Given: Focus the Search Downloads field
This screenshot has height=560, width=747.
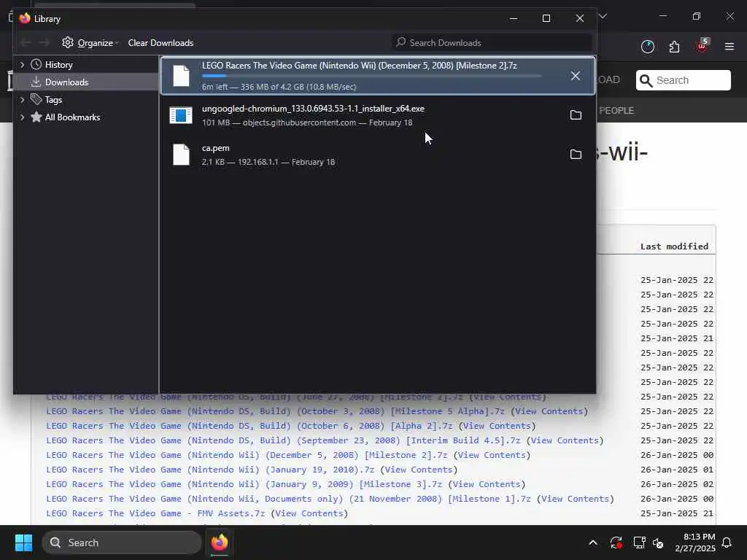Looking at the screenshot, I should tap(492, 43).
